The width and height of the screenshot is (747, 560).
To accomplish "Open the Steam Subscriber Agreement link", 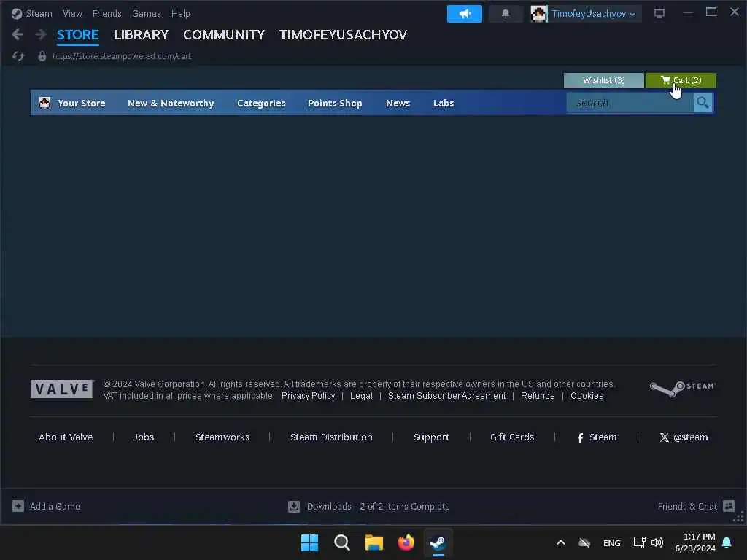I will click(447, 396).
